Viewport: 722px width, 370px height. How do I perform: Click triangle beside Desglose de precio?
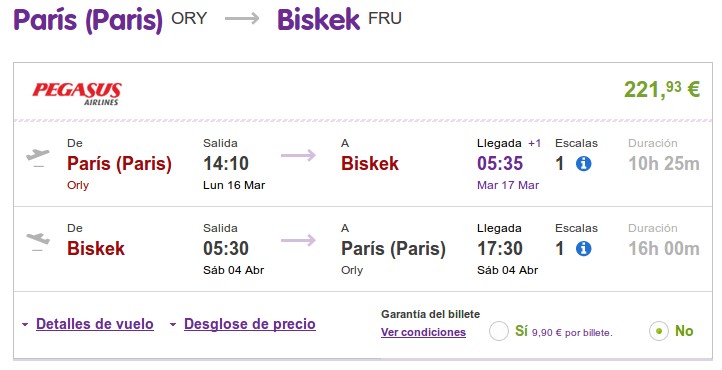[173, 324]
